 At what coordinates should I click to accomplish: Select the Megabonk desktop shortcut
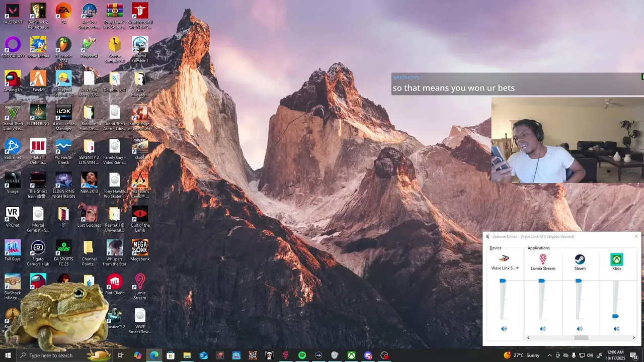coord(140,250)
